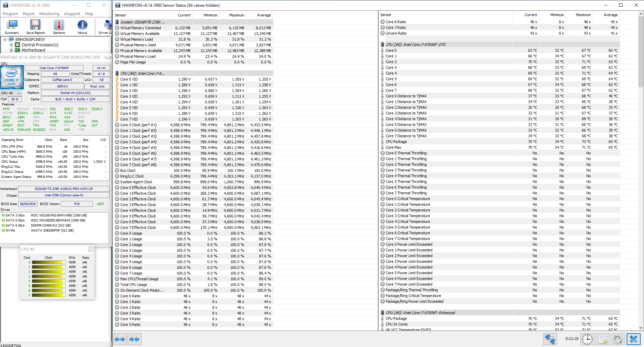Click the green status icon for SATA 3 Gb/s
The image size is (644, 347).
coord(3,215)
